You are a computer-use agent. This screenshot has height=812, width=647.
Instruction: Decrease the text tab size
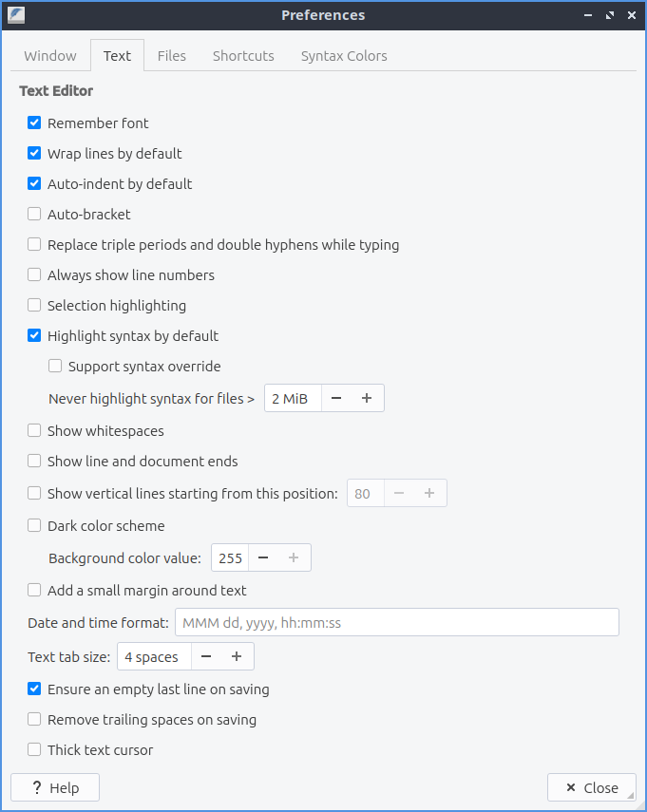pos(206,657)
